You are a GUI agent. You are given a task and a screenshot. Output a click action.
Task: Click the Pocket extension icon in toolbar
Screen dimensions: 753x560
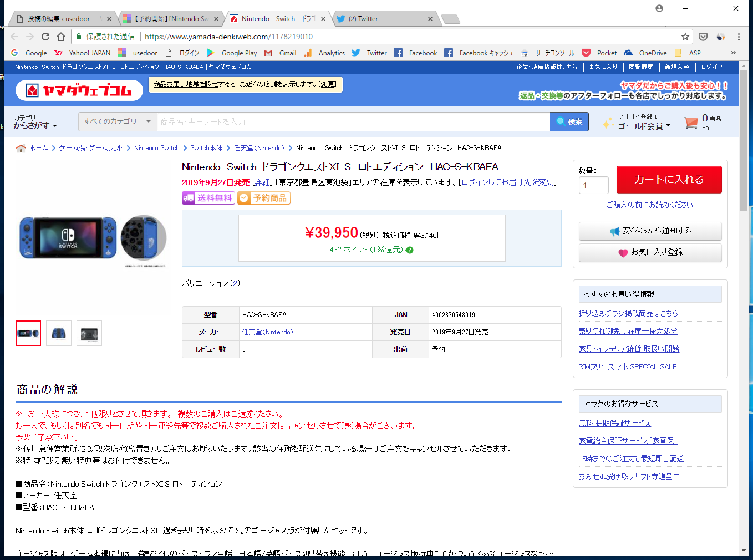703,37
